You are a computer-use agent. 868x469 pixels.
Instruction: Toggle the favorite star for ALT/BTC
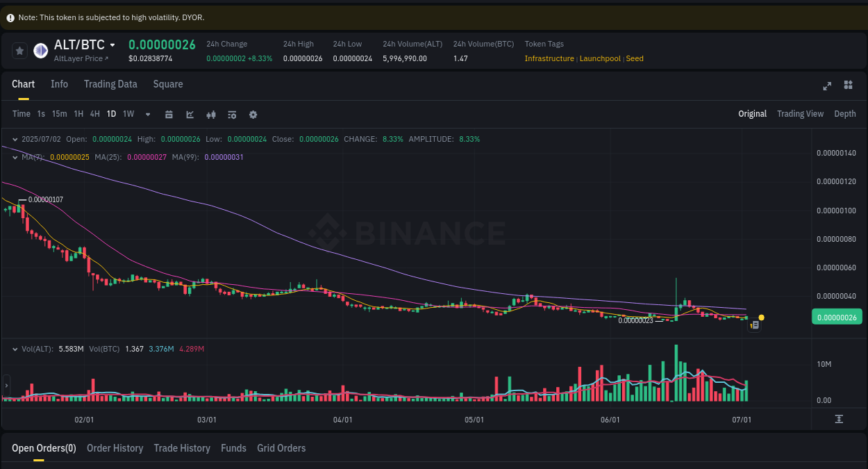coord(19,50)
